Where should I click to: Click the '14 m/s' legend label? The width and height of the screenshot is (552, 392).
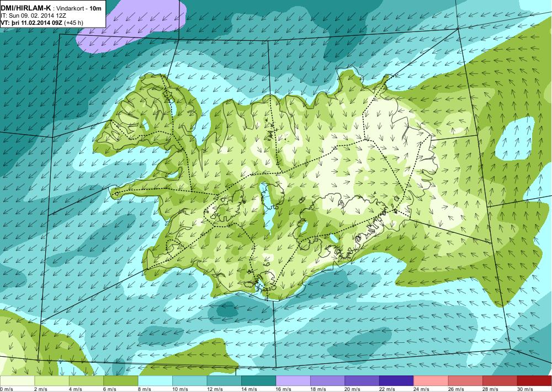click(250, 389)
